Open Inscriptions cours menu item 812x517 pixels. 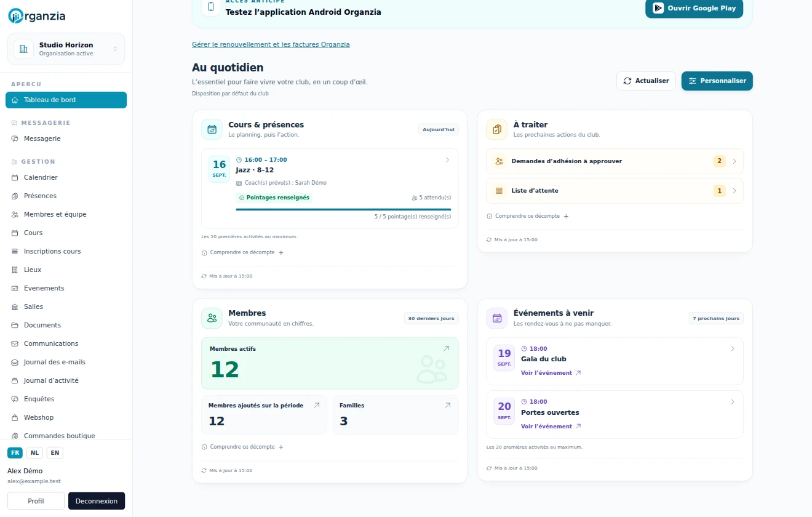click(x=66, y=251)
